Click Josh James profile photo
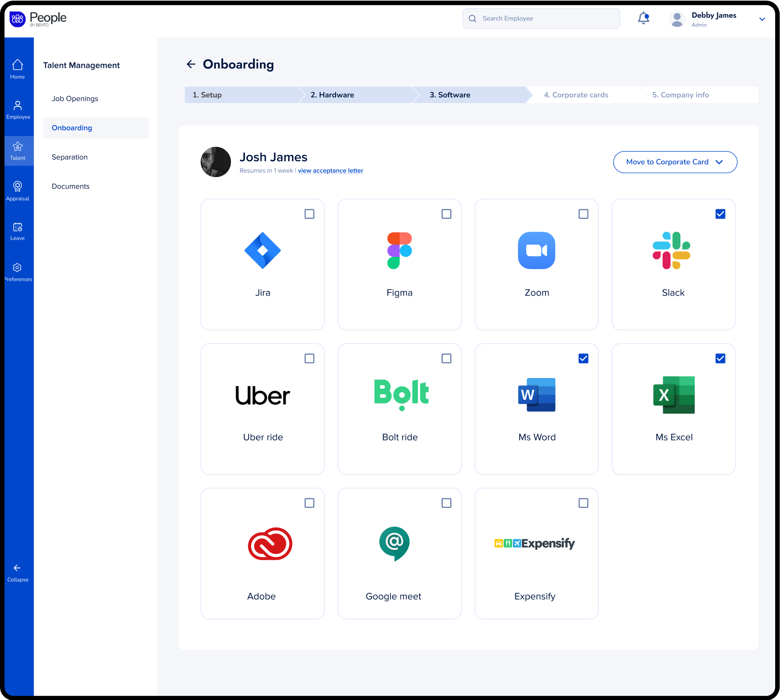780x700 pixels. tap(216, 162)
